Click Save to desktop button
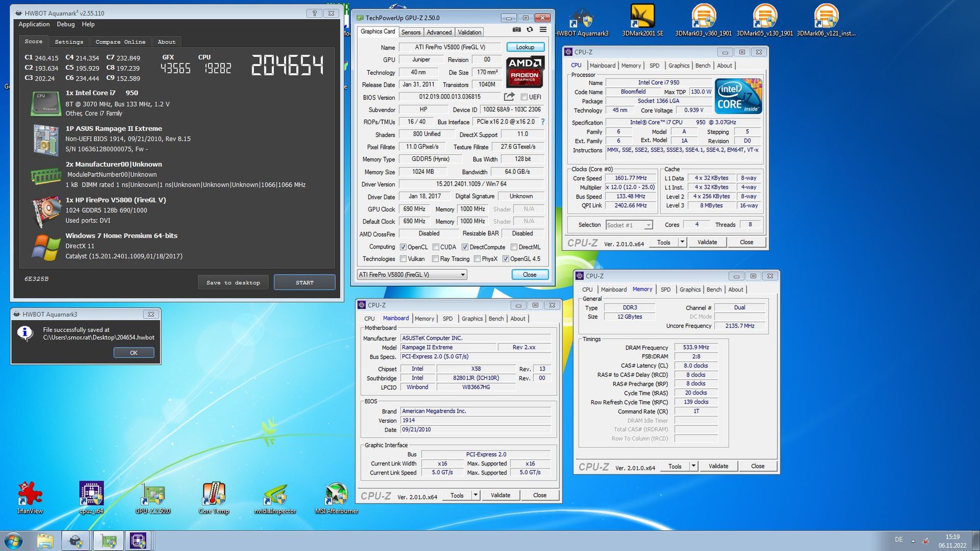The width and height of the screenshot is (980, 551). tap(233, 283)
